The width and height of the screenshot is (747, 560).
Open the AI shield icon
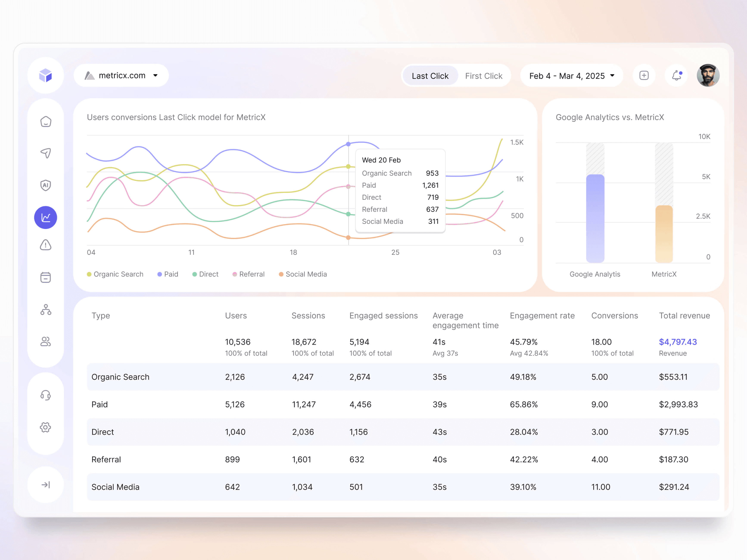[x=46, y=185]
